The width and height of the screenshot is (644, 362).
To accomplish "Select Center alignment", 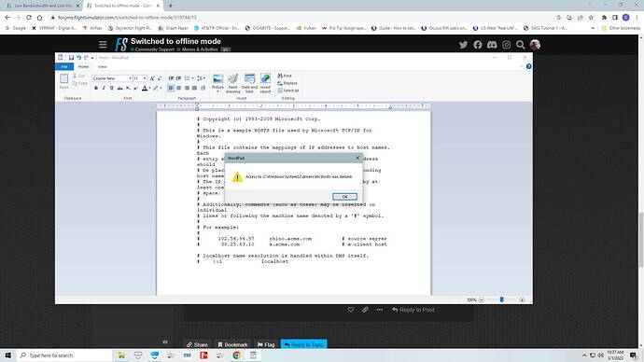I will point(178,89).
